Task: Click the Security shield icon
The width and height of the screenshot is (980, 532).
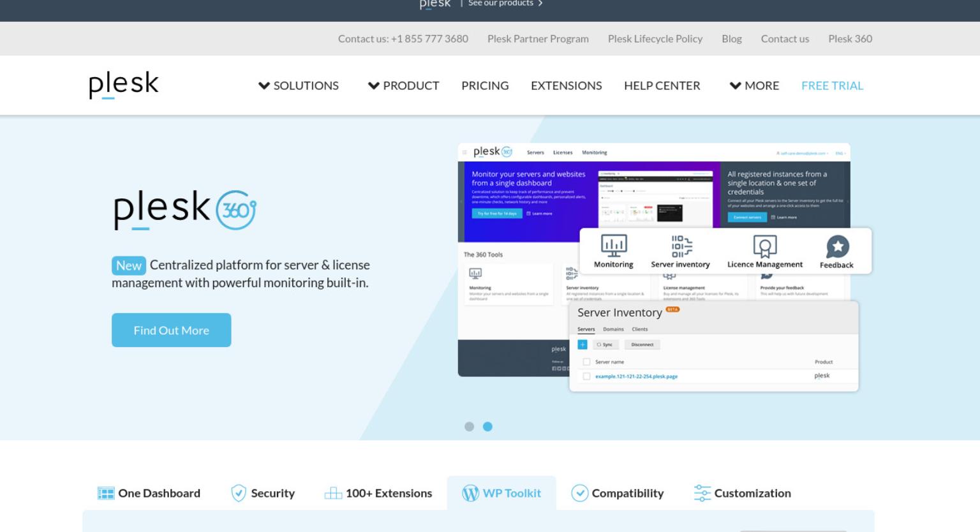Action: pos(239,493)
